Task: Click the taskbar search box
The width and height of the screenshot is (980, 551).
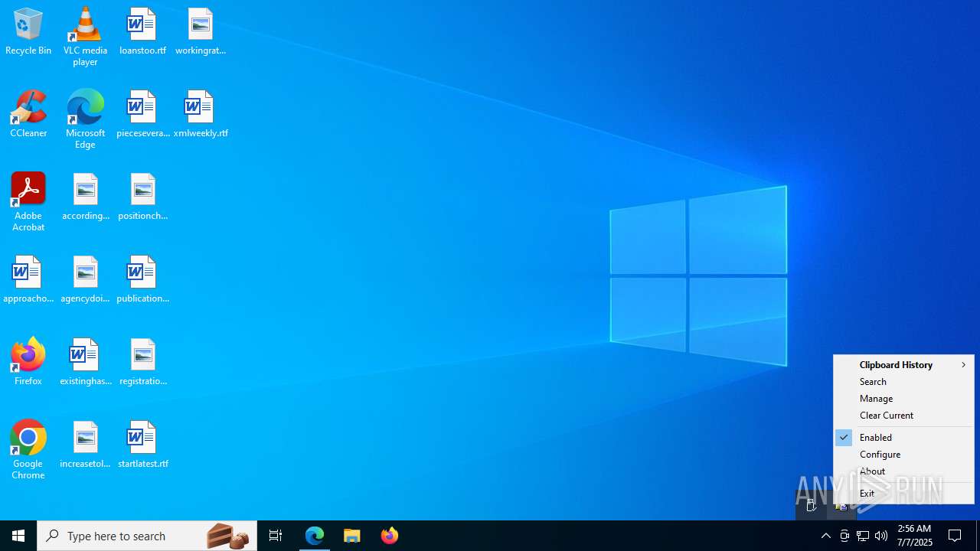Action: (147, 536)
